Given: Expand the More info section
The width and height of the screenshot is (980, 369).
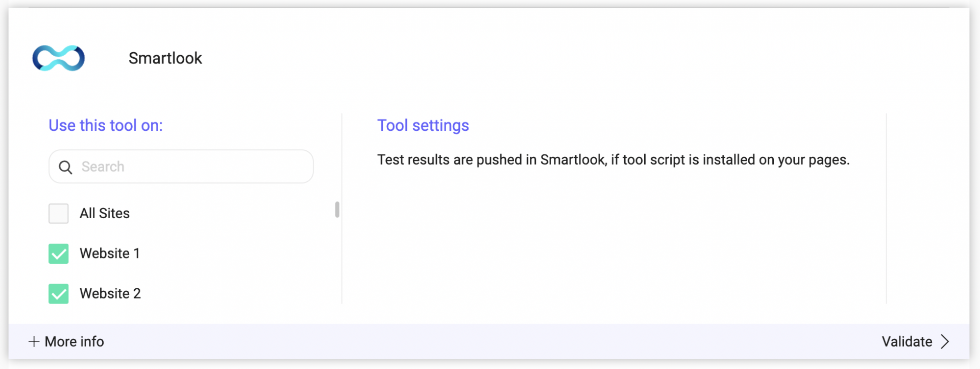Looking at the screenshot, I should (x=66, y=341).
